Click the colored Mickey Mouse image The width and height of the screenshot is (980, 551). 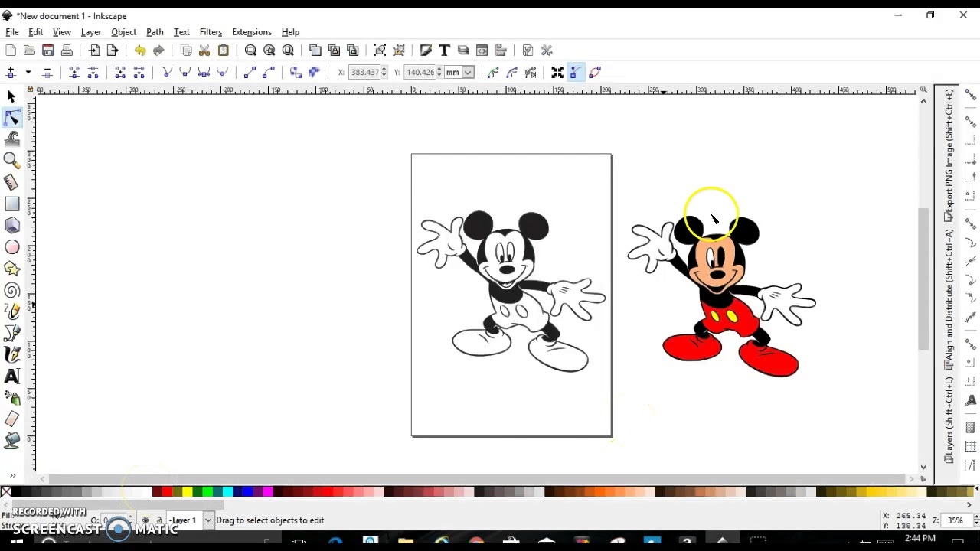pyautogui.click(x=722, y=297)
